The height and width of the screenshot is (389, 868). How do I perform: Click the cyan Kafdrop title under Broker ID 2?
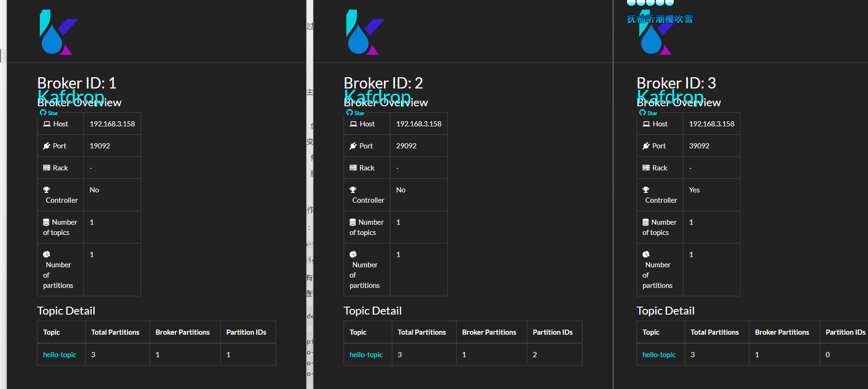click(377, 96)
